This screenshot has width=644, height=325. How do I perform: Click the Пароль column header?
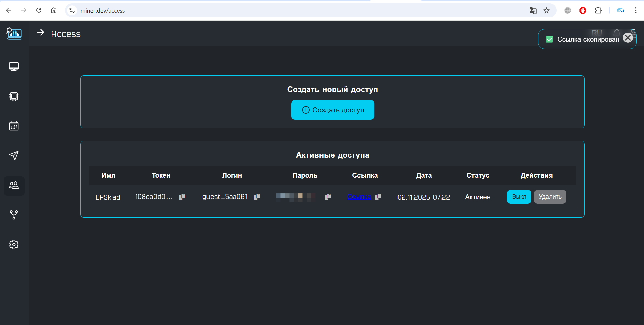pyautogui.click(x=305, y=175)
